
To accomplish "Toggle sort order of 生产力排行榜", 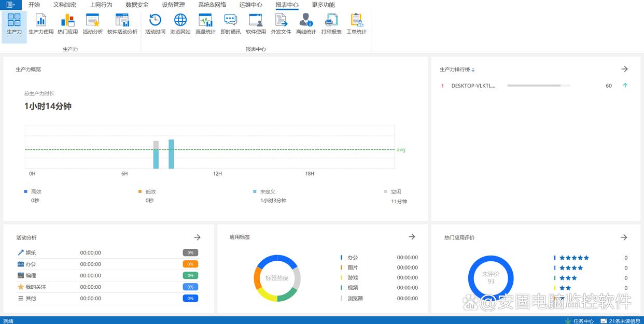I will pyautogui.click(x=473, y=70).
